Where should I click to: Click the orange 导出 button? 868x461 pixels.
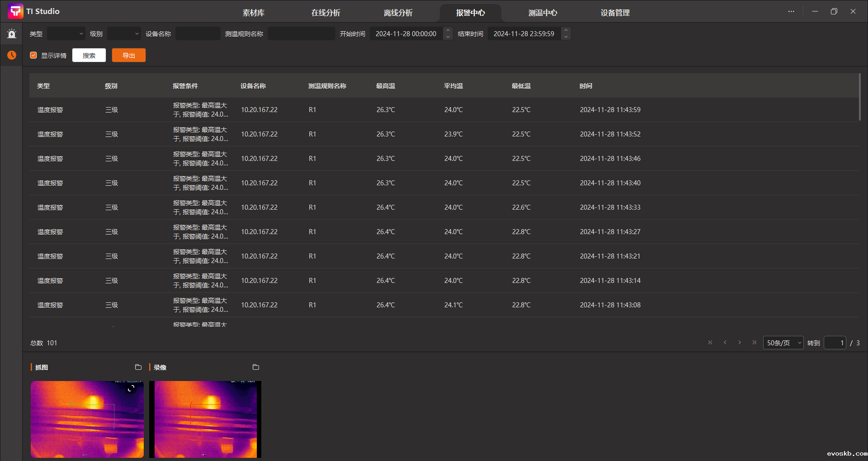point(129,55)
